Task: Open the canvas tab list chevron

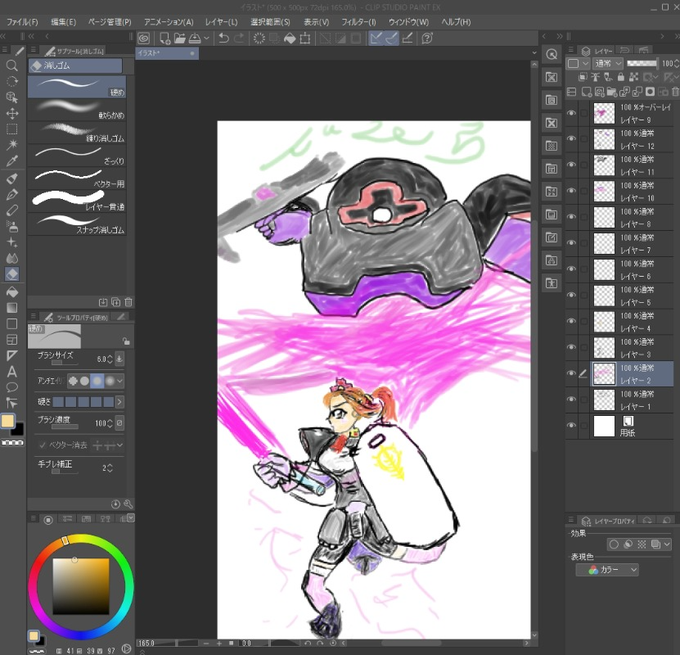Action: [x=534, y=53]
